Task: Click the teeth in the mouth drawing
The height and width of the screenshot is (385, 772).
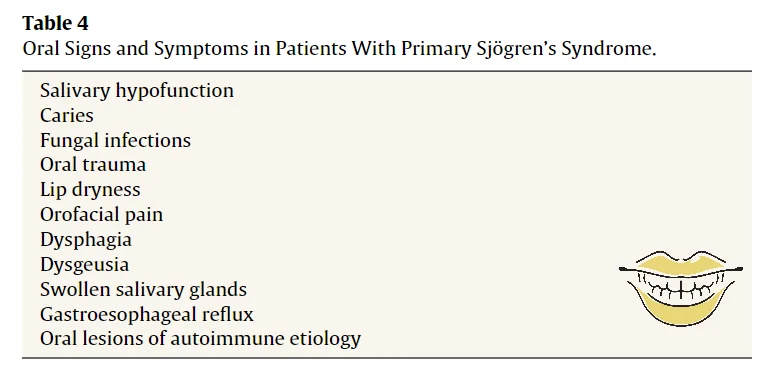Action: (681, 287)
